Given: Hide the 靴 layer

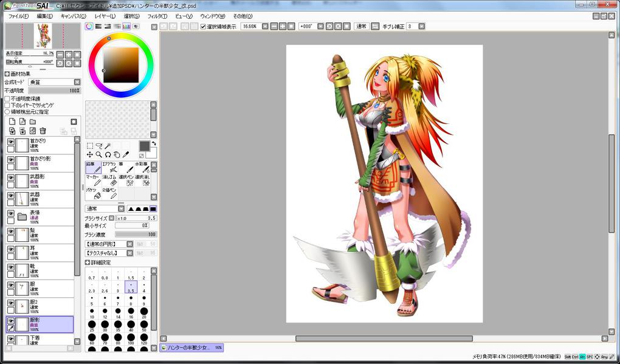Looking at the screenshot, I should [x=11, y=267].
